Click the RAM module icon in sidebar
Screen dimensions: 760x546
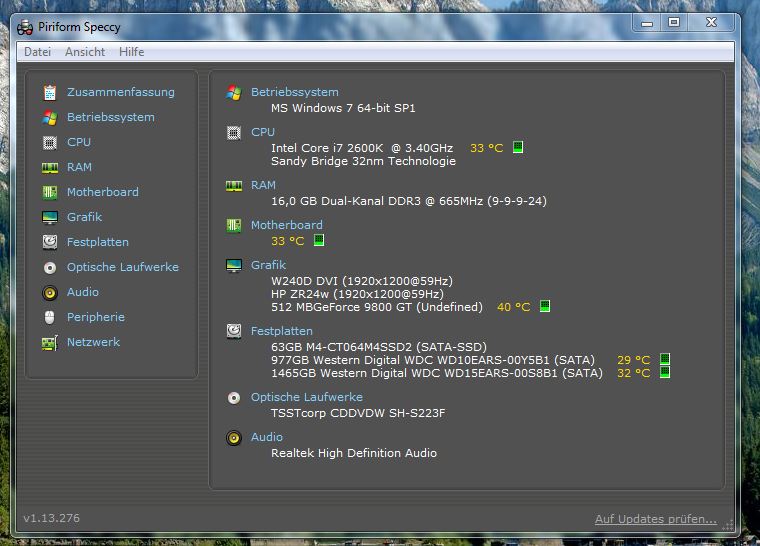(x=50, y=168)
